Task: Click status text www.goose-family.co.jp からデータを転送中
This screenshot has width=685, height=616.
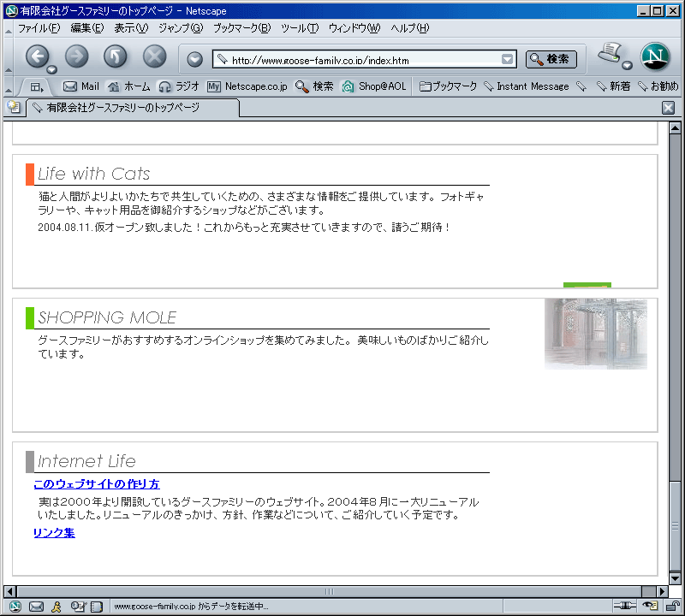Action: click(191, 606)
